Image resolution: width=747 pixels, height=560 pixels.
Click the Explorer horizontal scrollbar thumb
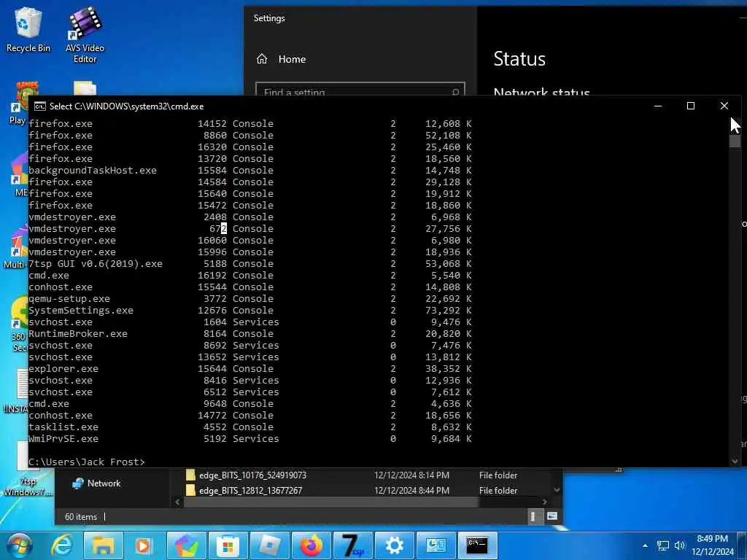(330, 502)
